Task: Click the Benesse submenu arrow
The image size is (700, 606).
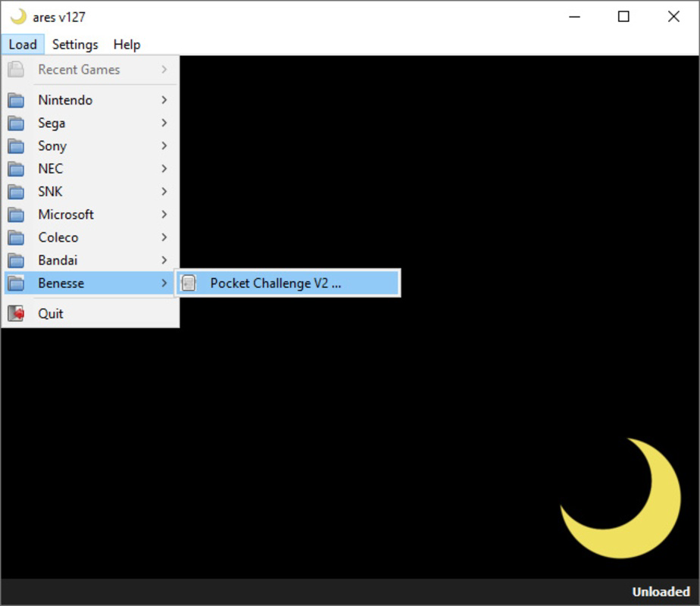Action: tap(164, 283)
